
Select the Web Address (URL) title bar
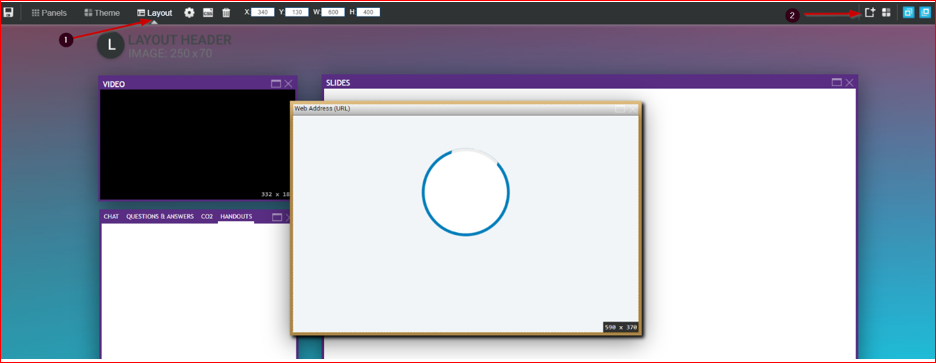click(x=466, y=109)
